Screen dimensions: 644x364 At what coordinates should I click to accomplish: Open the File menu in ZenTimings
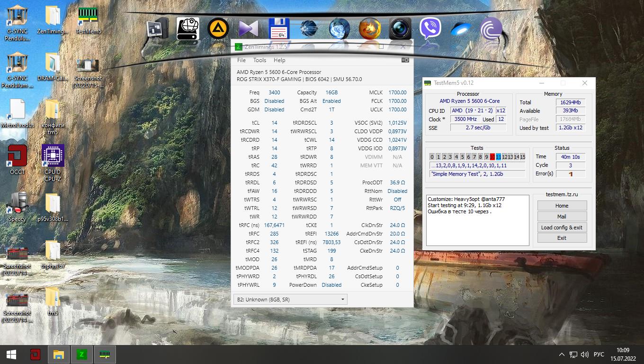coord(241,60)
